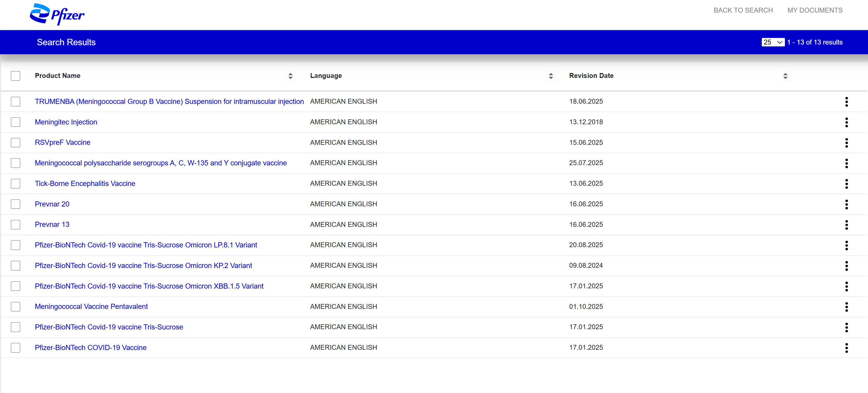Screen dimensions: 868x393
Task: Select the Meningitec Injection row checkbox
Action: [15, 122]
